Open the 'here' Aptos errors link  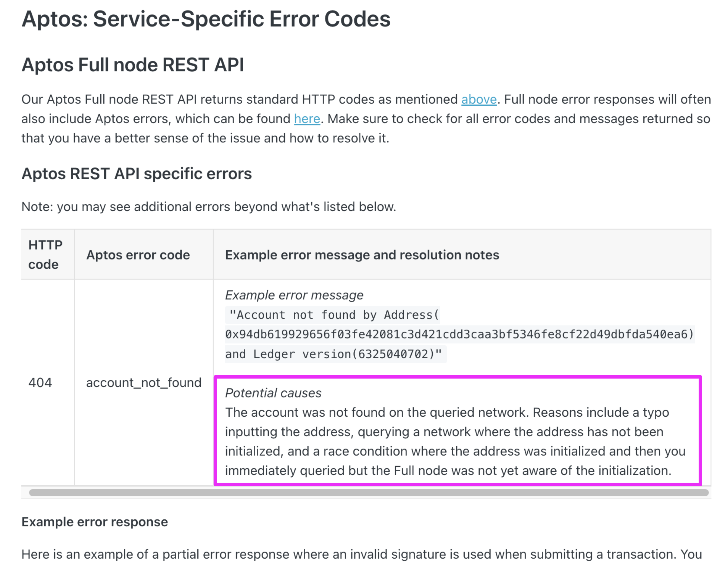tap(307, 119)
